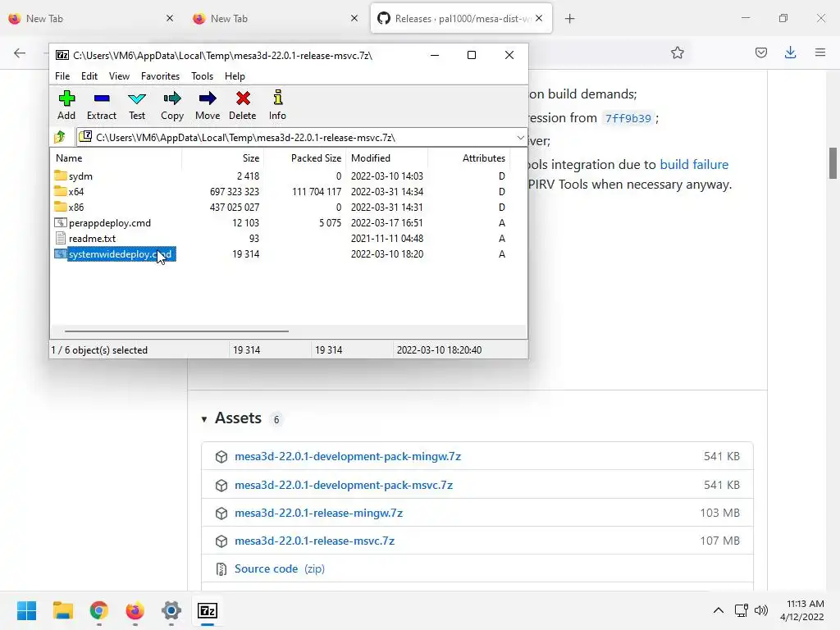Download mesa3d-22.0.1-release-msvc.7z
840x630 pixels.
click(314, 541)
